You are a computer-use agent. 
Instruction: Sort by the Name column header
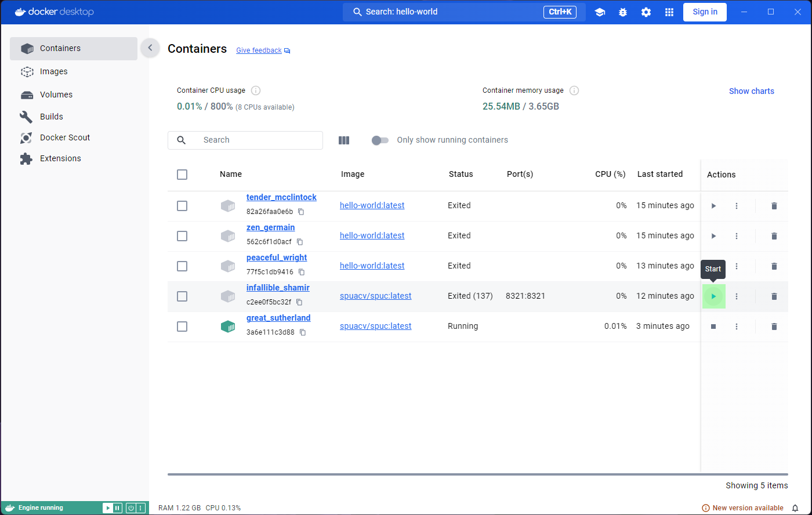(x=231, y=174)
